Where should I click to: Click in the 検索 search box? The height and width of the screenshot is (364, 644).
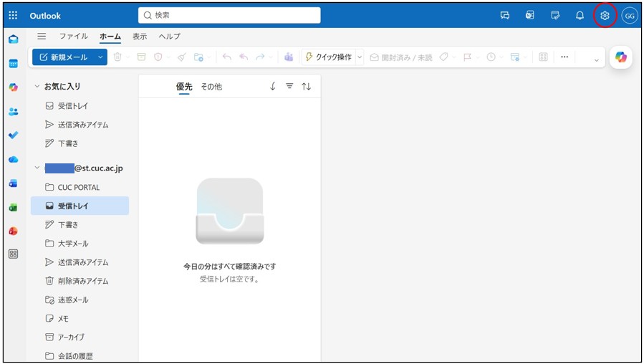(x=229, y=15)
